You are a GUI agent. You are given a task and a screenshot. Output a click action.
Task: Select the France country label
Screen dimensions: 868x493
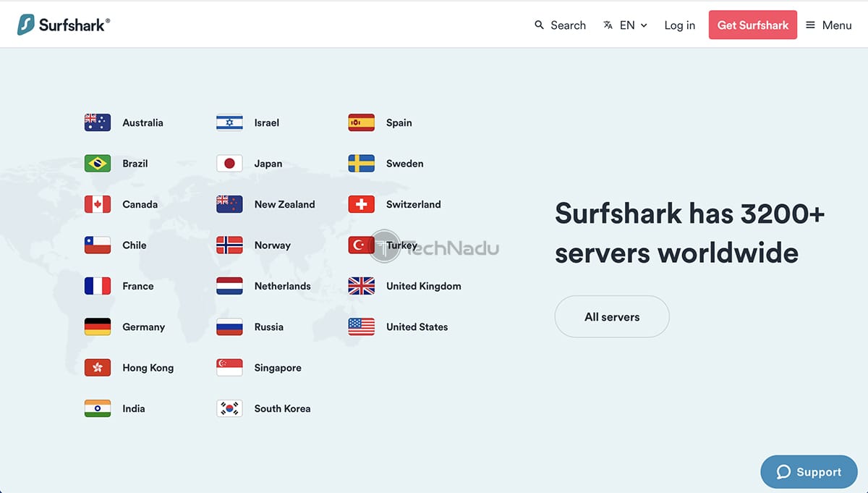137,286
